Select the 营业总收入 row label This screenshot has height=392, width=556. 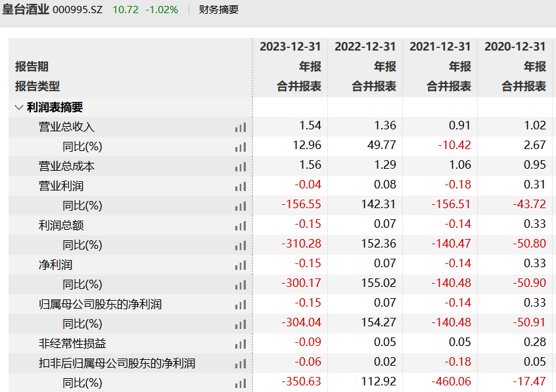pos(66,127)
